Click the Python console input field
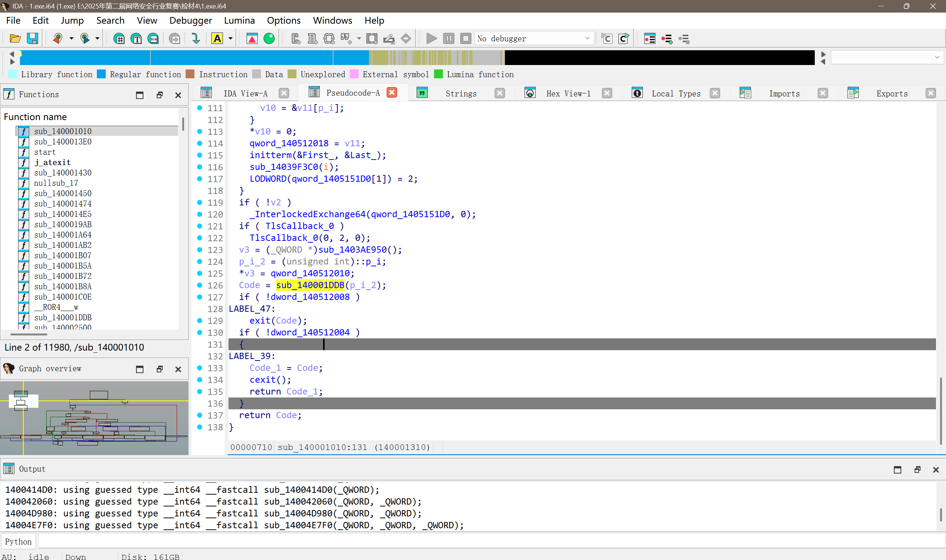 [x=491, y=542]
